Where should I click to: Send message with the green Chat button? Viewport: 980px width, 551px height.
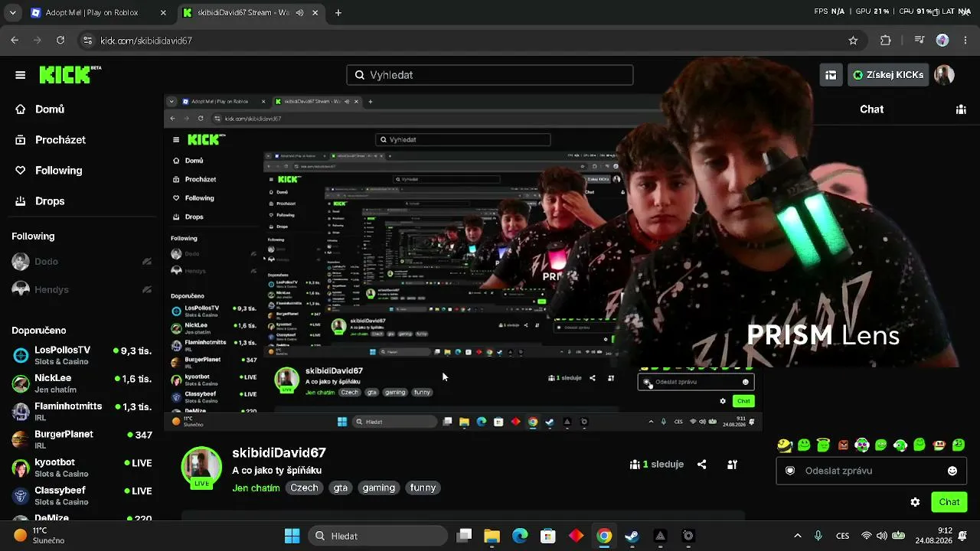949,502
